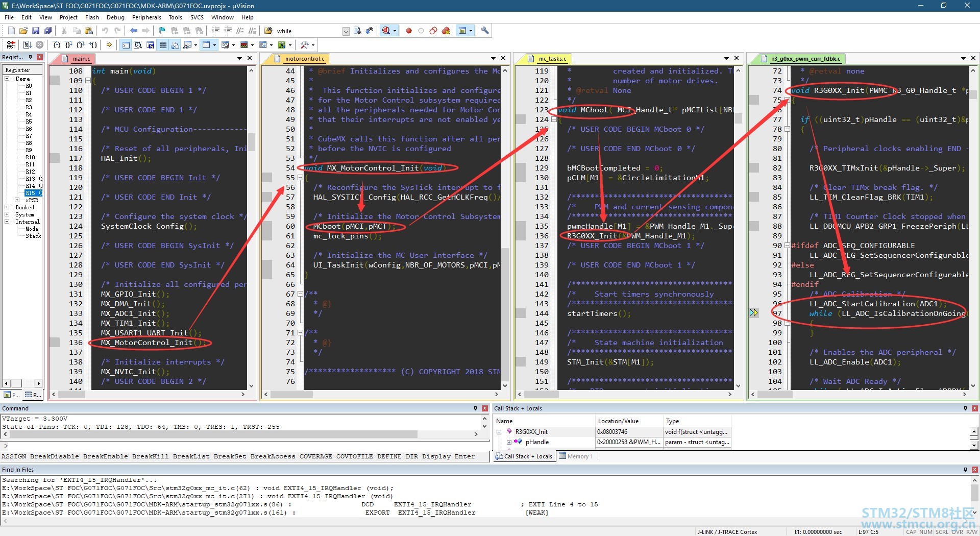Open the Flash menu
The height and width of the screenshot is (536, 980).
[x=92, y=17]
